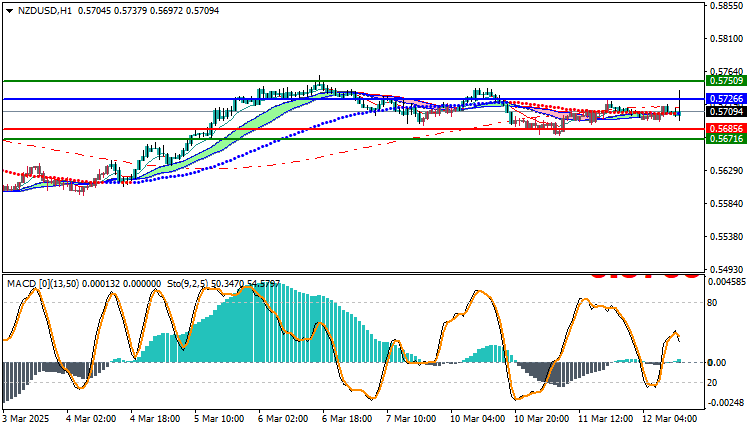Click the 7 Mar 10:00 time label

pyautogui.click(x=411, y=419)
